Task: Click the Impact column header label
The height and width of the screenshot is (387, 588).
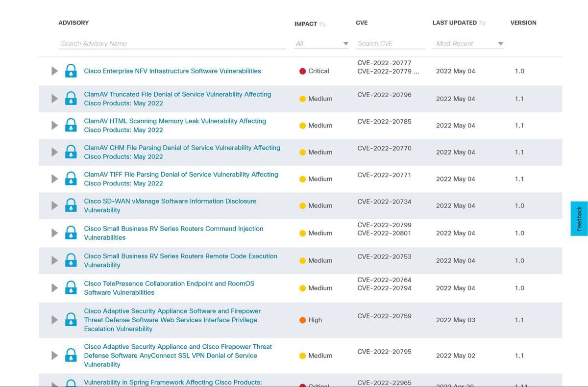Action: 306,24
